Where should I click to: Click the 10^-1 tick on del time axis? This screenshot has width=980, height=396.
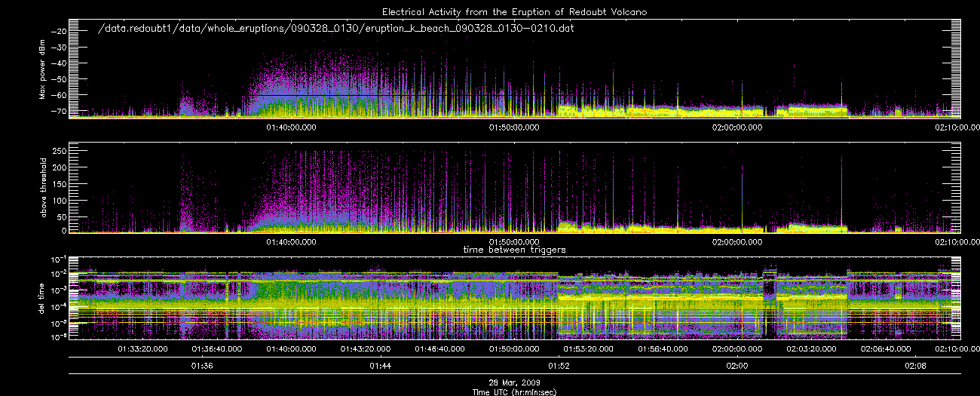59,259
